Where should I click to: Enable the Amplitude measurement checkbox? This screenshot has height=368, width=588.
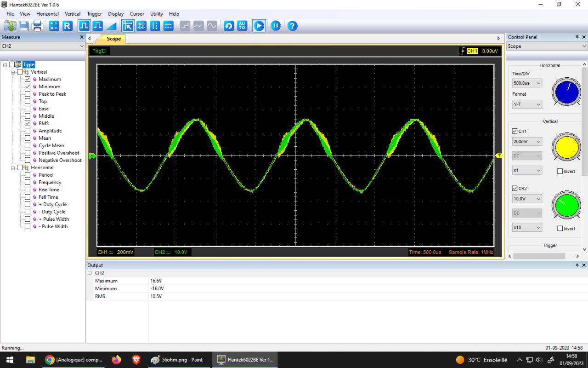tap(28, 131)
